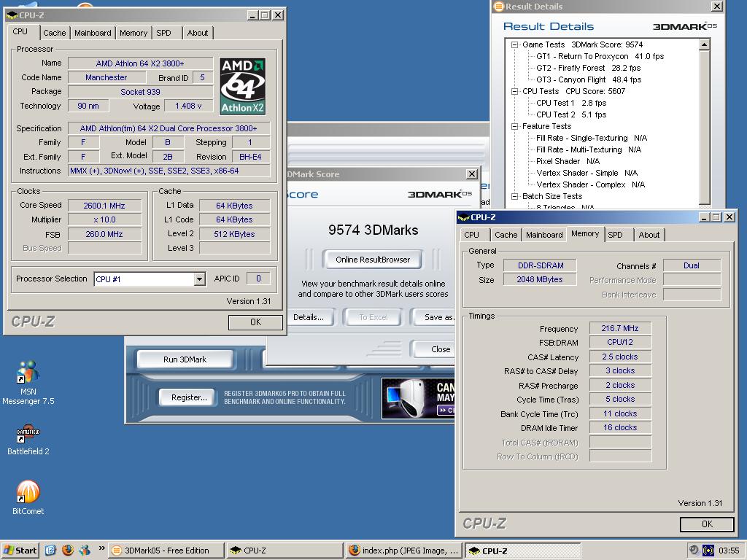Select Mainboard tab in processor CPU-Z window

(x=93, y=33)
